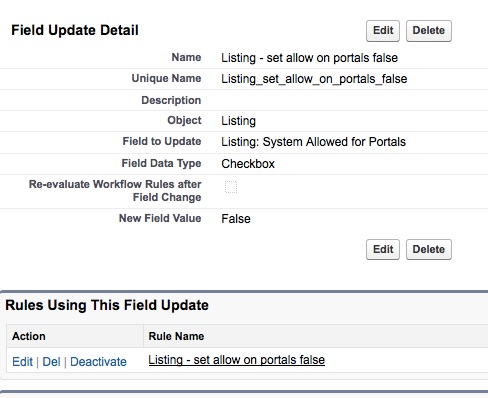Click the top Delete button

[429, 31]
